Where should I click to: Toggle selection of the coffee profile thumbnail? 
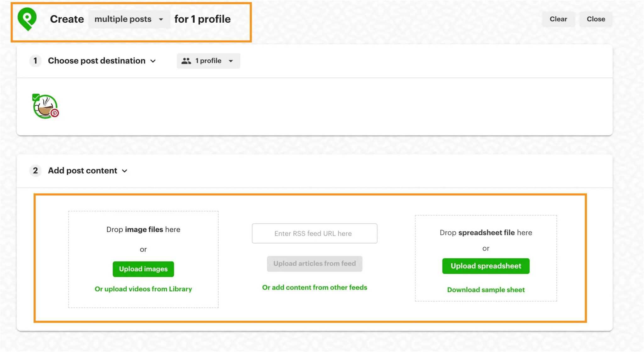tap(46, 107)
